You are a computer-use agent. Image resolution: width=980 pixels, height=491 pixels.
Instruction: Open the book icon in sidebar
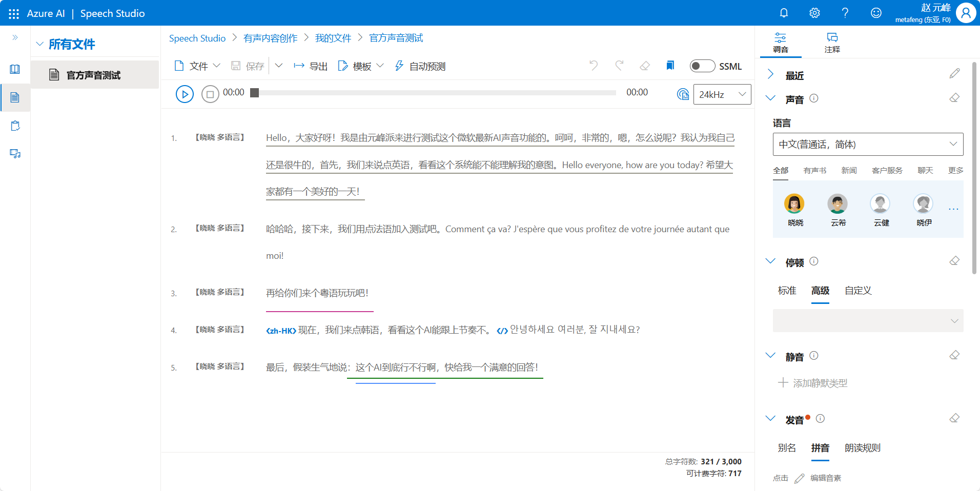click(15, 69)
